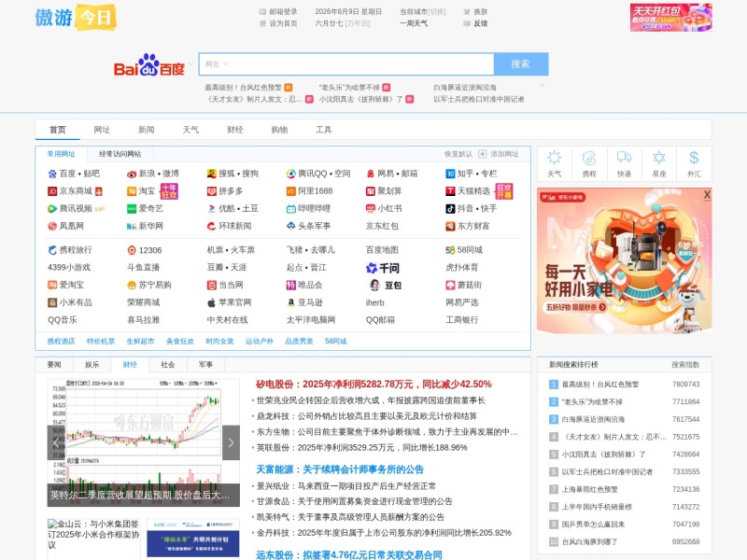Open the 天天开红包 top banner
This screenshot has width=747, height=560.
pyautogui.click(x=670, y=18)
